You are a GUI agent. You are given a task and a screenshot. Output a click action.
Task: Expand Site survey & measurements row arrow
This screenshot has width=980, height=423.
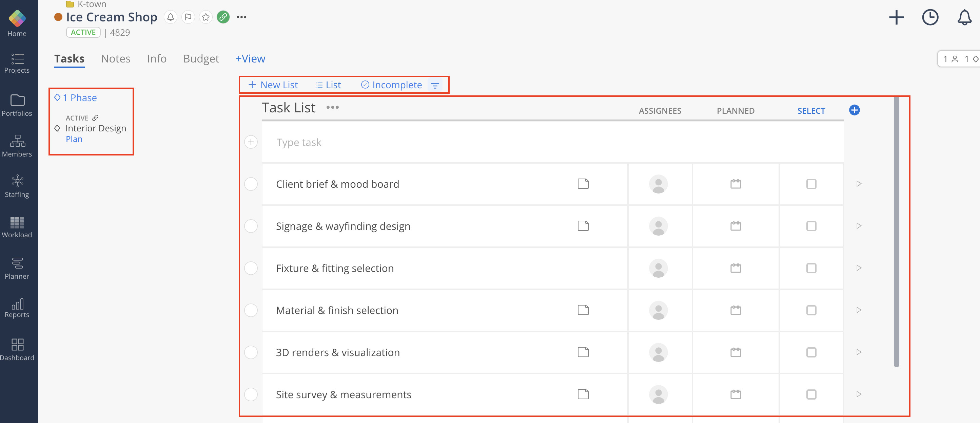point(859,394)
